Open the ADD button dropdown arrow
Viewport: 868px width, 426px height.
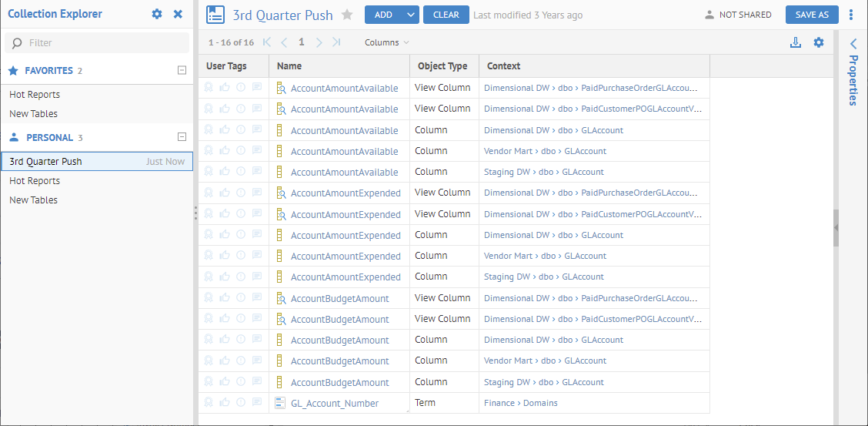pyautogui.click(x=410, y=15)
